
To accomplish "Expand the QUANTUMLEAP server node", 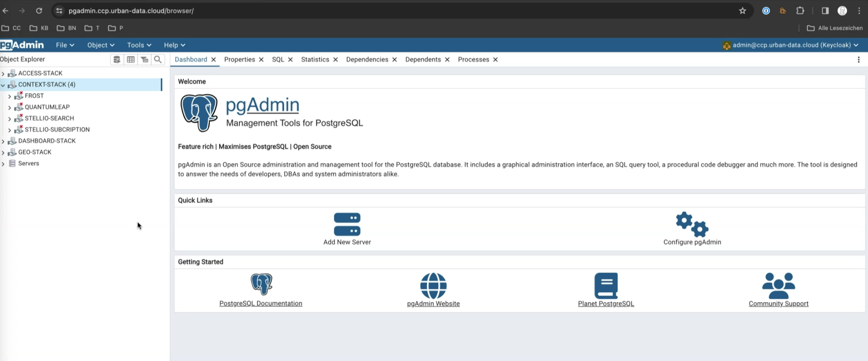I will coord(9,107).
